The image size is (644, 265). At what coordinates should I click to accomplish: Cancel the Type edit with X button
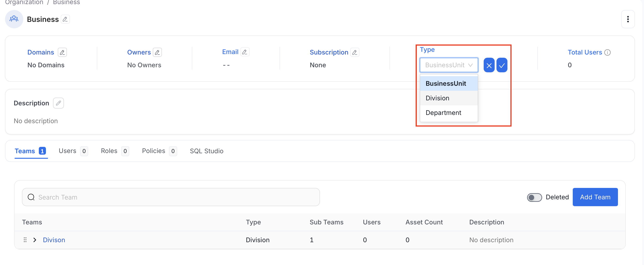(489, 65)
